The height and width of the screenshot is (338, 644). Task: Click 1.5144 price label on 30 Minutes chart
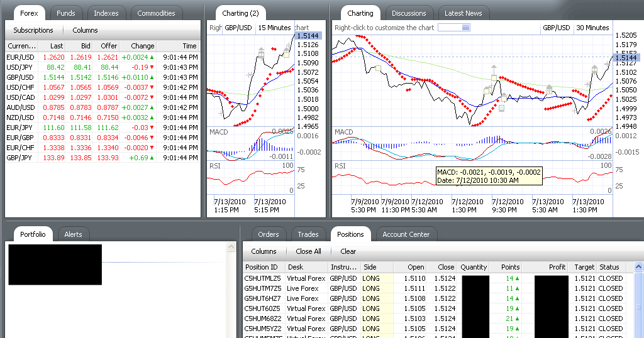click(x=626, y=58)
